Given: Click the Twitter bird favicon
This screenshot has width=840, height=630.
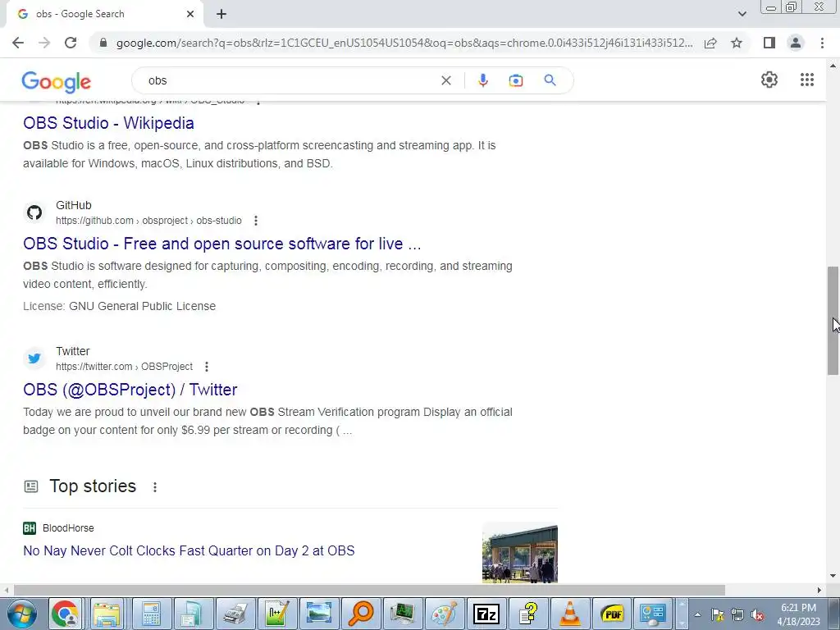Looking at the screenshot, I should click(x=34, y=358).
